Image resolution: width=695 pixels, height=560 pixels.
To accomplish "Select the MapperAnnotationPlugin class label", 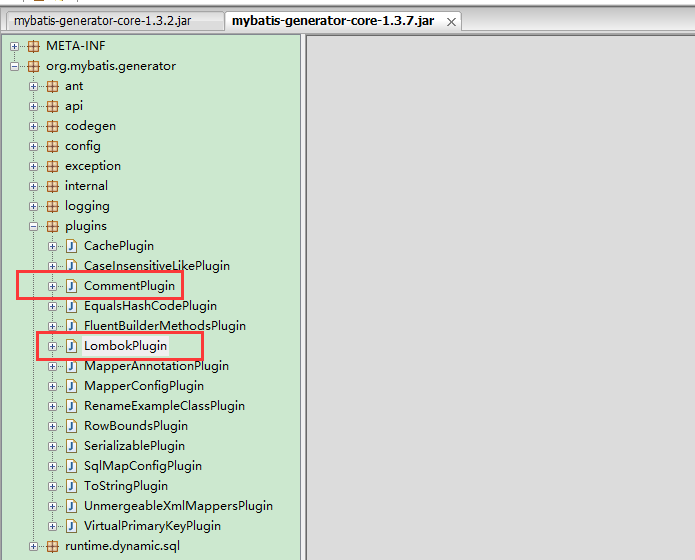I will click(156, 366).
